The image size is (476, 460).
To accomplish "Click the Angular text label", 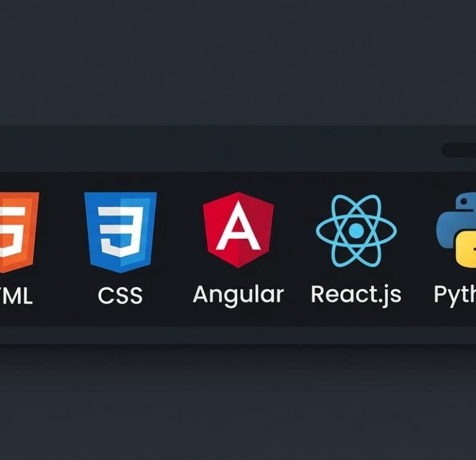I will 238,295.
